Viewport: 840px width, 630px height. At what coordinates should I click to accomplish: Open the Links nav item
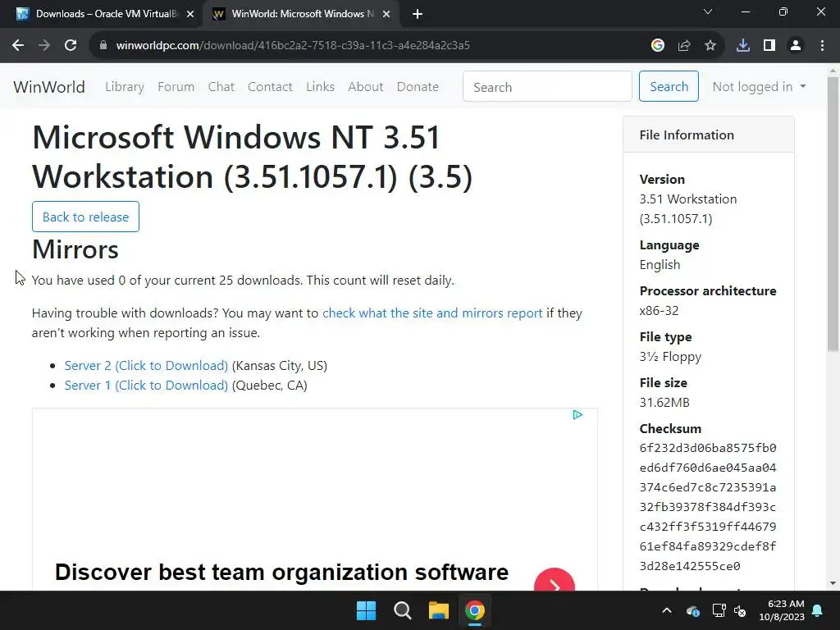[x=321, y=87]
